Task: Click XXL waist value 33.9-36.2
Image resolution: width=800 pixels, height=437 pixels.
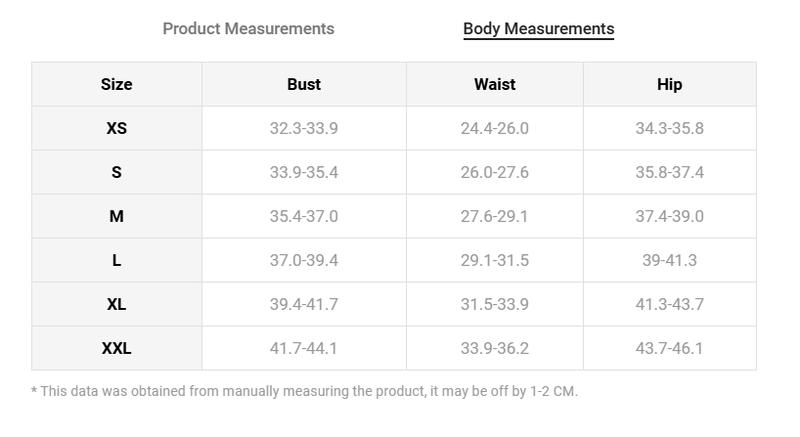Action: (x=494, y=348)
